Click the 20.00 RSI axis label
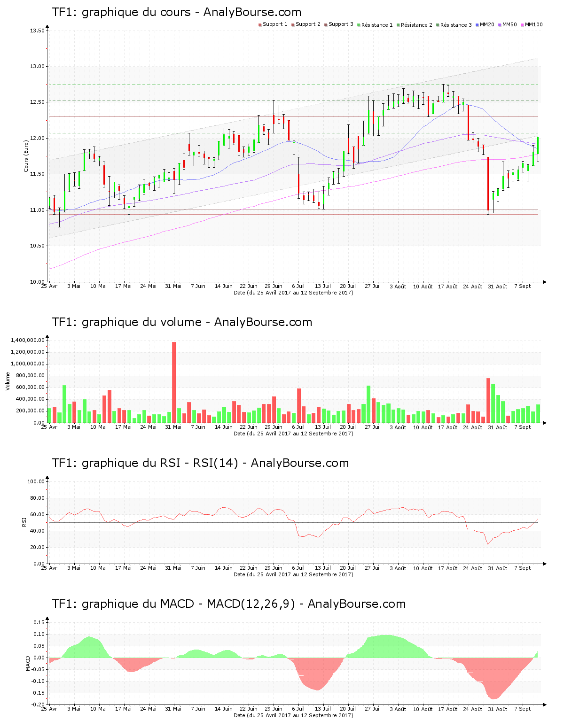This screenshot has width=564, height=728. click(x=37, y=548)
